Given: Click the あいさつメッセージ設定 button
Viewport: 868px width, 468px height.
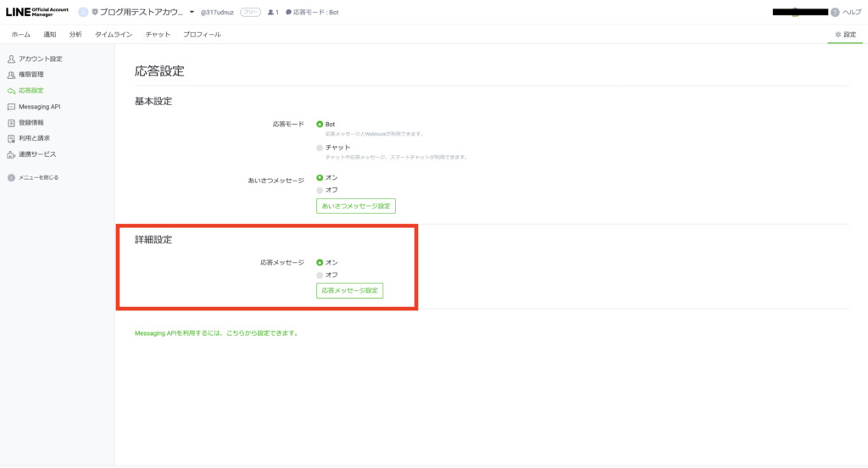Looking at the screenshot, I should 356,206.
